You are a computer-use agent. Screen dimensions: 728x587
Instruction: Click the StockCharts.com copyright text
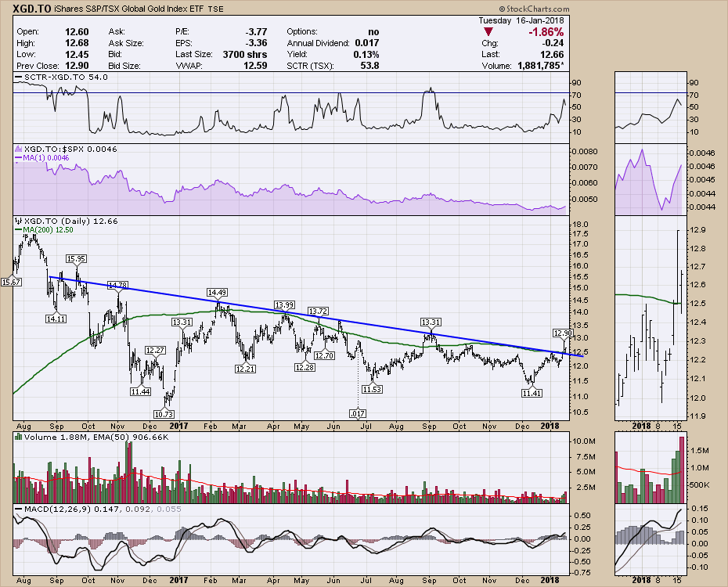tap(534, 9)
